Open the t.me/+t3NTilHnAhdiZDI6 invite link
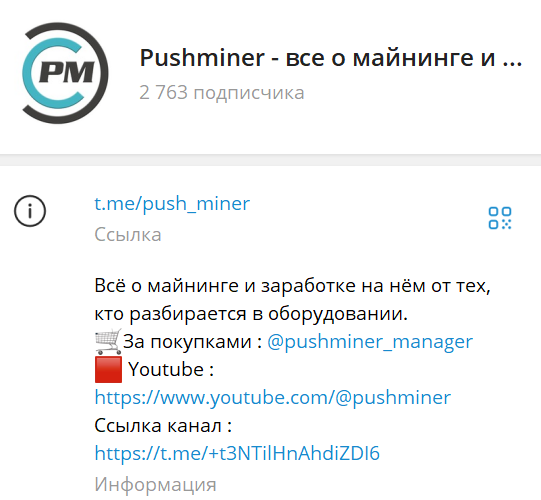This screenshot has width=541, height=500. point(237,453)
